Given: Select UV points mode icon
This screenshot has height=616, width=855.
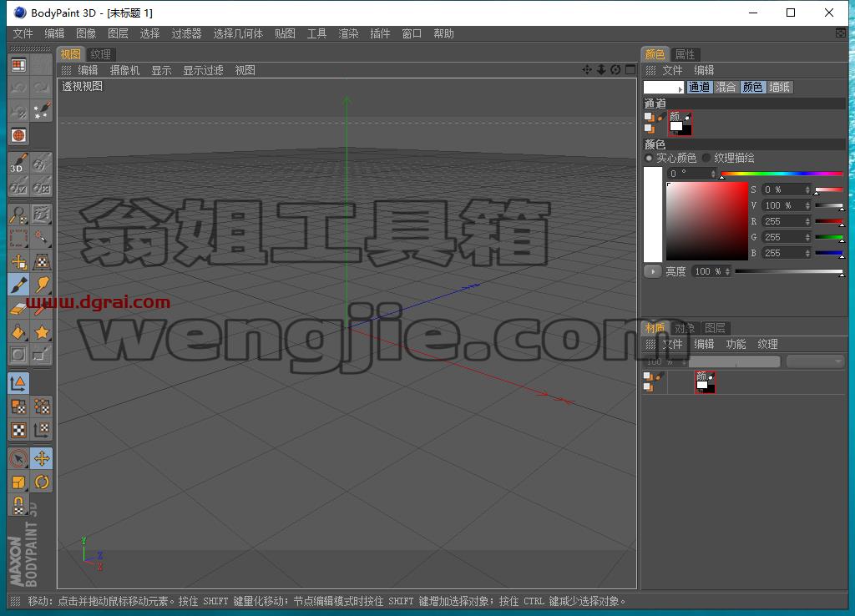Looking at the screenshot, I should pos(42,406).
